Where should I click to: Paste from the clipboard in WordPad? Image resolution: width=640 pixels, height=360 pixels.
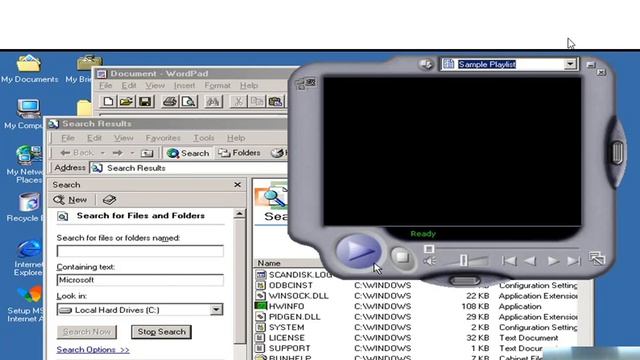276,101
